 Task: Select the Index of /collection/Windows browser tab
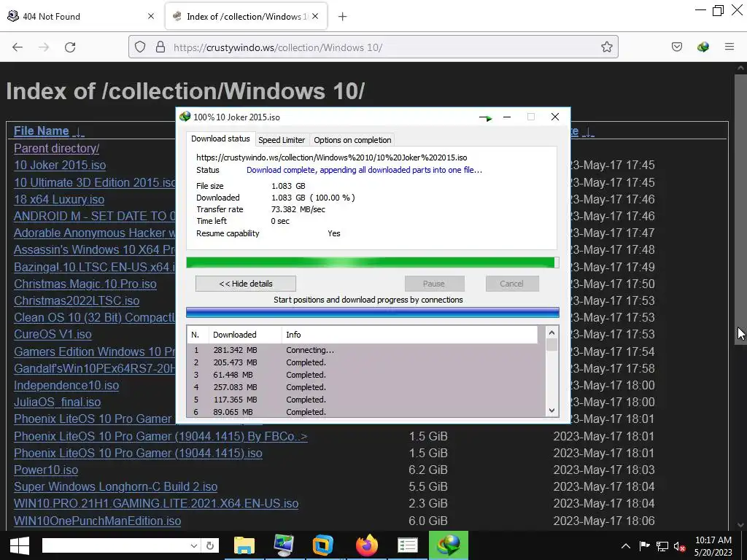tap(246, 16)
